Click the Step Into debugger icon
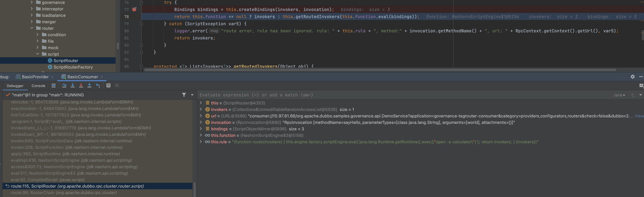 72,85
